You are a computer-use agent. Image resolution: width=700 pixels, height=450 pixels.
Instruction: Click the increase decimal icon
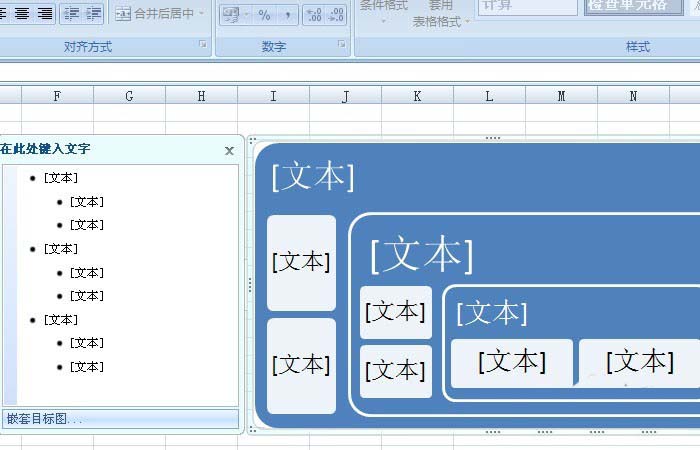[x=314, y=15]
